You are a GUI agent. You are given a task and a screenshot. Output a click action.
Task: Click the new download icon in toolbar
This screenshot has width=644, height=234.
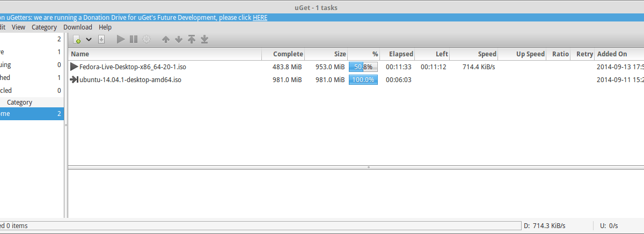[x=77, y=39]
